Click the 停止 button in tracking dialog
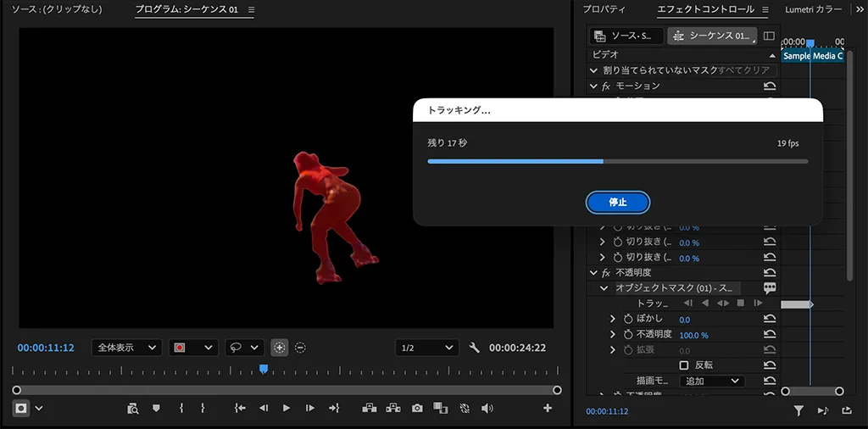Image resolution: width=868 pixels, height=429 pixels. [x=618, y=202]
